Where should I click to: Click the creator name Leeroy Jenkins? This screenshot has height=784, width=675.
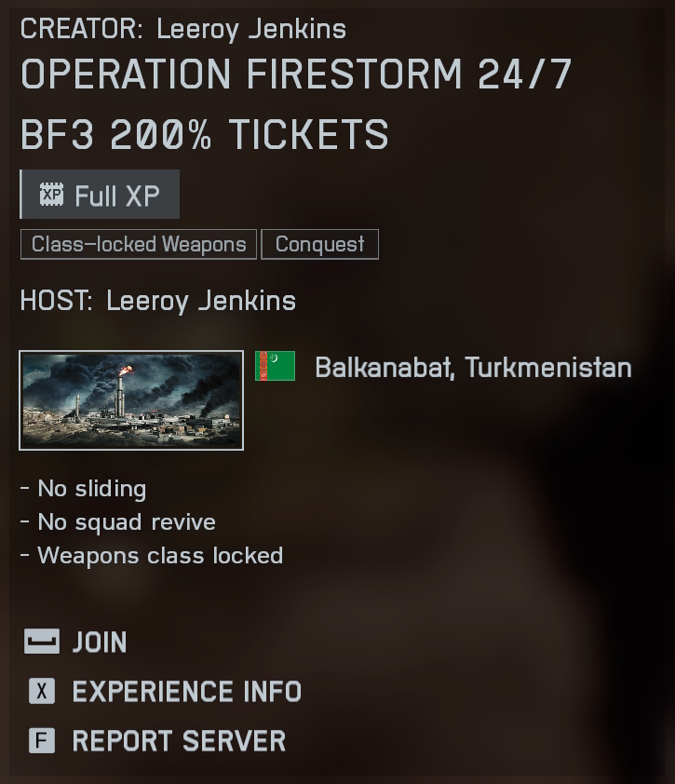tap(251, 29)
